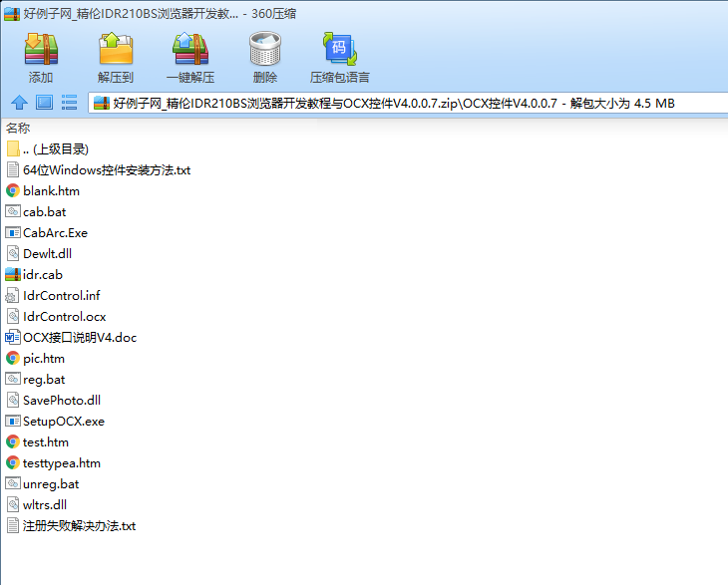
Task: Select the blank.htm file
Action: 43,191
